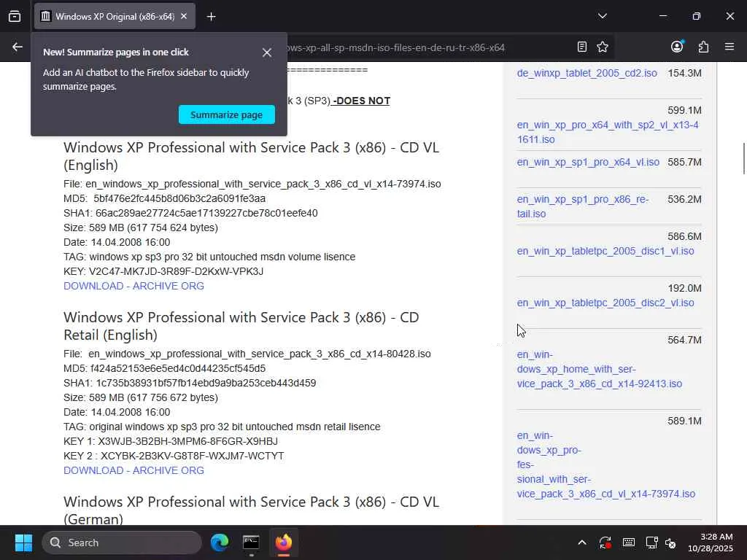Open the list all tabs dropdown
This screenshot has width=747, height=560.
tap(602, 16)
